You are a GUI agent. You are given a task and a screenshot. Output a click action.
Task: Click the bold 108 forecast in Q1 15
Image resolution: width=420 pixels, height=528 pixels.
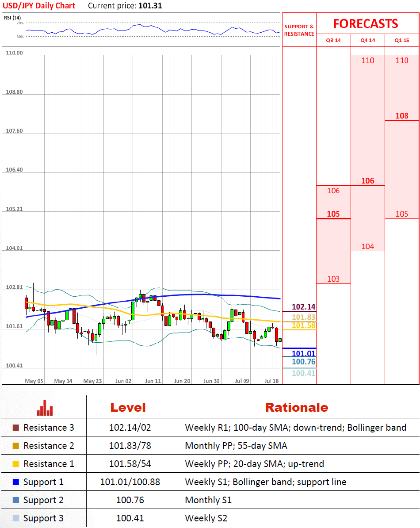[x=402, y=116]
